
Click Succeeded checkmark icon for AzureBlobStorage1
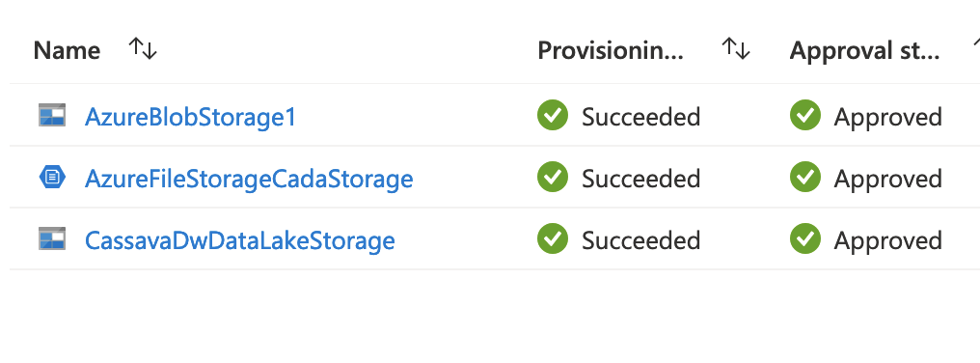[553, 115]
